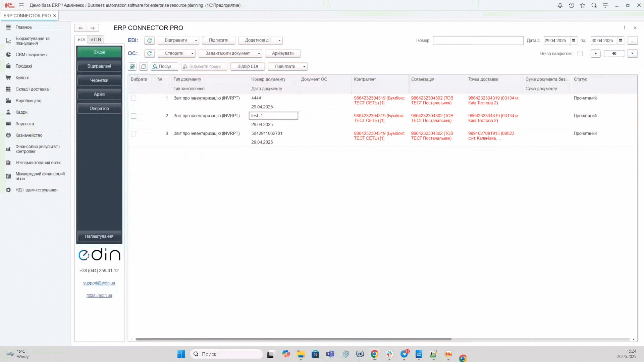This screenshot has width=644, height=362.
Task: Click the deselect-all squares icon
Action: (144, 66)
